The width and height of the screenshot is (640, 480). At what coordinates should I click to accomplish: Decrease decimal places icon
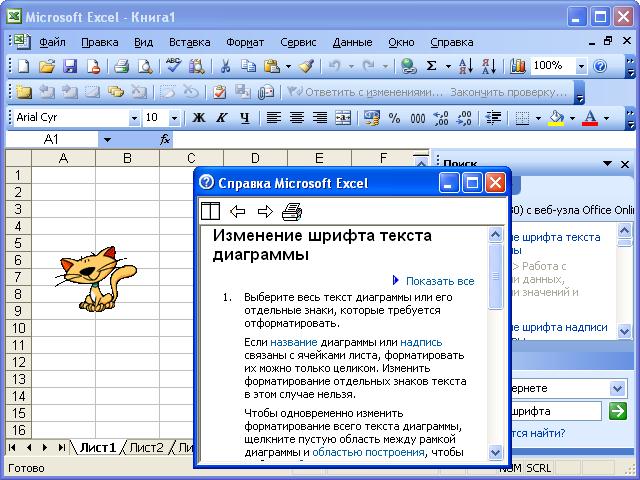click(x=464, y=118)
